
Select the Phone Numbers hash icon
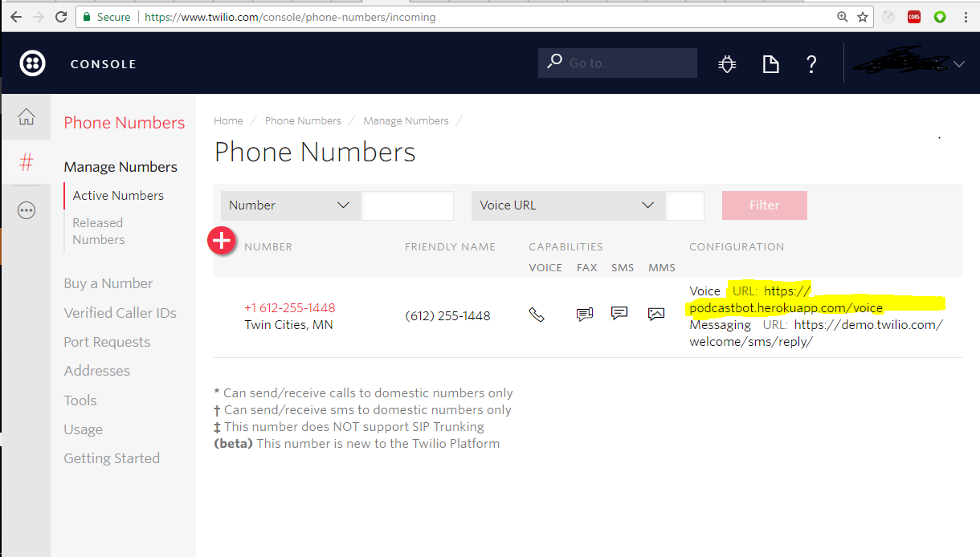27,163
